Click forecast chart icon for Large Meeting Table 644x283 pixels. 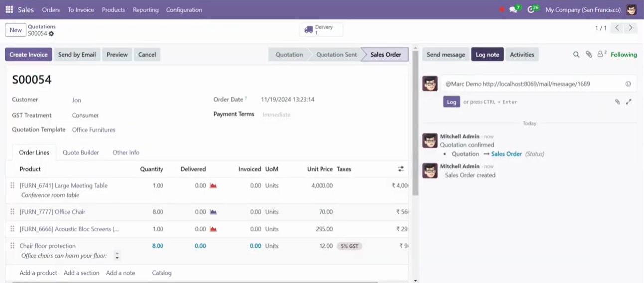click(213, 186)
